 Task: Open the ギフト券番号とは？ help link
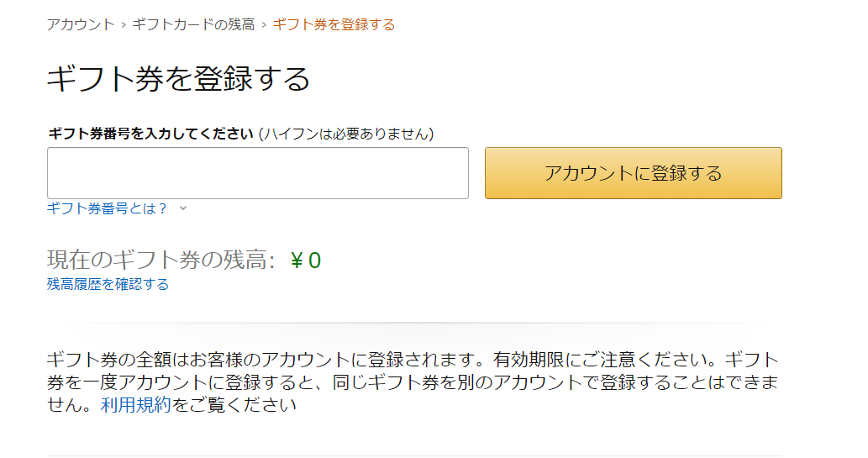tap(108, 208)
